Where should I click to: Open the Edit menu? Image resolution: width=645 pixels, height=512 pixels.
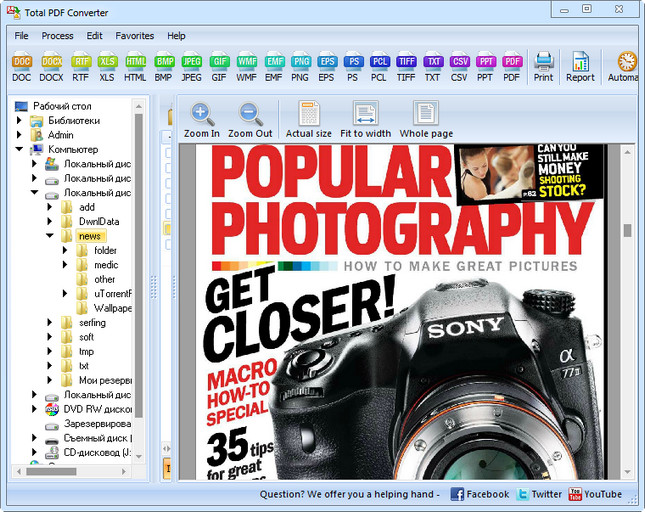[x=94, y=36]
